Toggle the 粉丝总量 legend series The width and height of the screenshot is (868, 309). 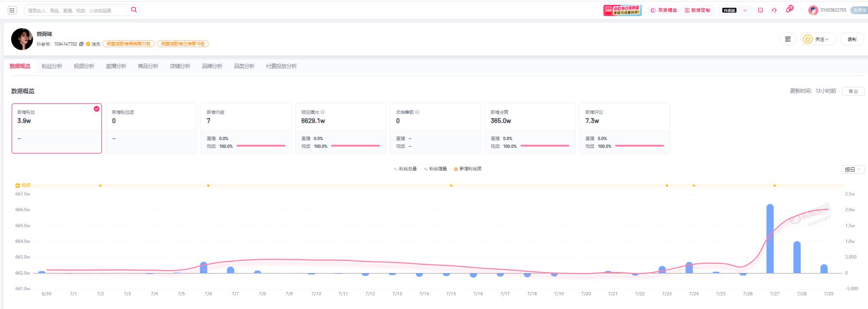pos(405,169)
